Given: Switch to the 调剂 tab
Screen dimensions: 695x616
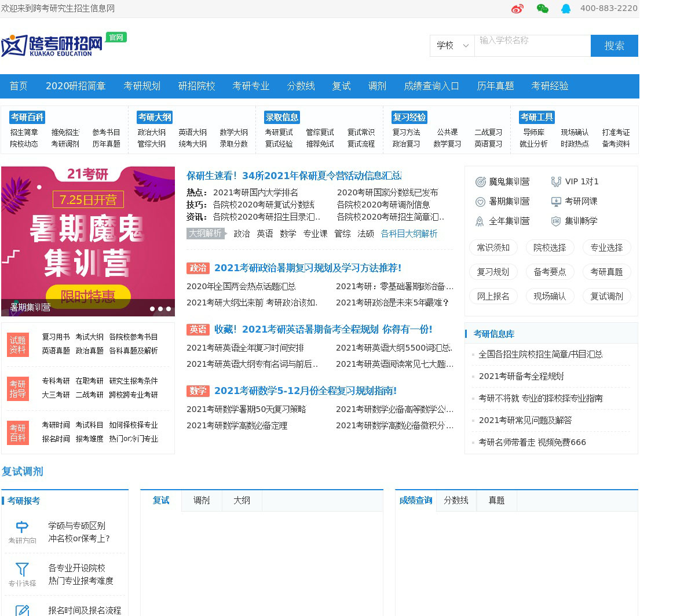Looking at the screenshot, I should [202, 501].
